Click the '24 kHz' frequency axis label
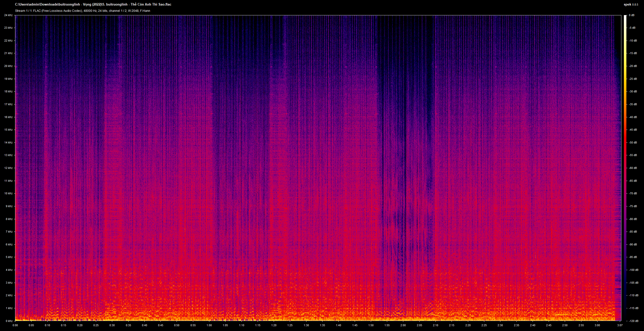 (8, 15)
